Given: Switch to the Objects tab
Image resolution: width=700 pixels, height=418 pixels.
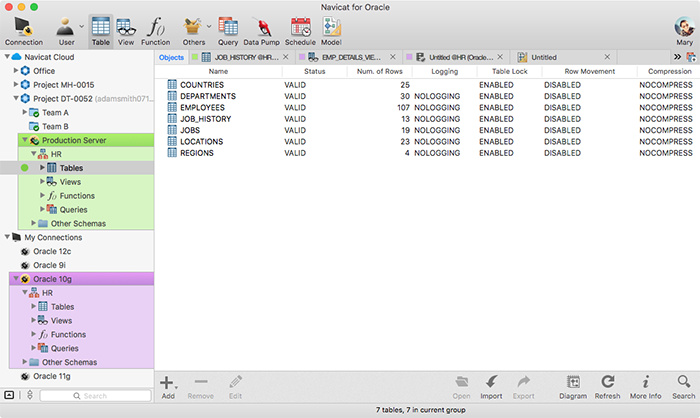Looking at the screenshot, I should point(171,57).
